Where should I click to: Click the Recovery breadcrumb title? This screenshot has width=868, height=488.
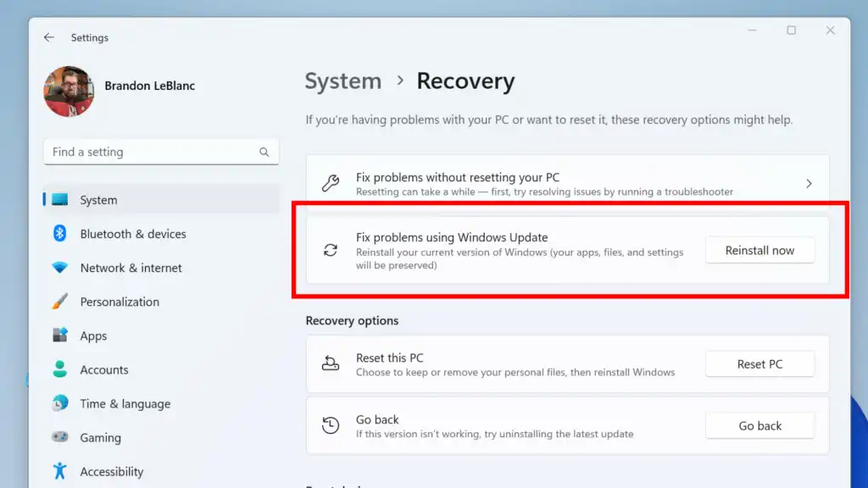point(465,80)
